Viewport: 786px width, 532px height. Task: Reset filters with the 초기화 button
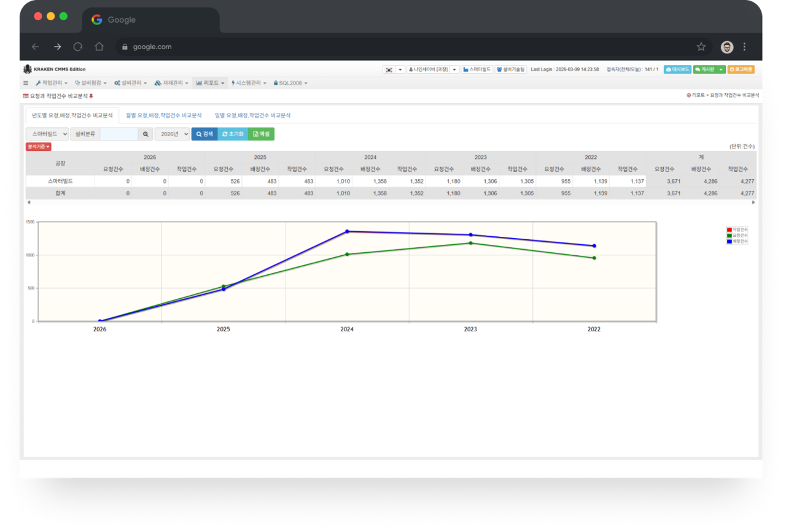pyautogui.click(x=233, y=134)
